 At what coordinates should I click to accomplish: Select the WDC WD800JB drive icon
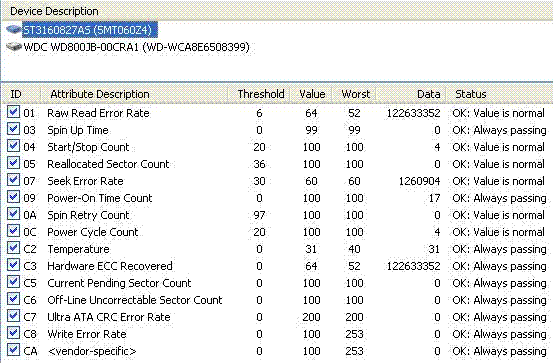point(14,47)
